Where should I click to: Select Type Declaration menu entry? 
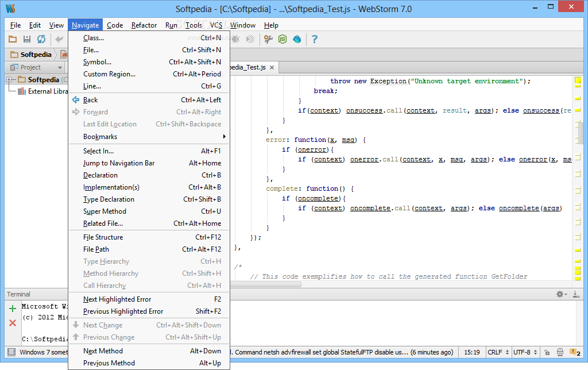coord(149,199)
